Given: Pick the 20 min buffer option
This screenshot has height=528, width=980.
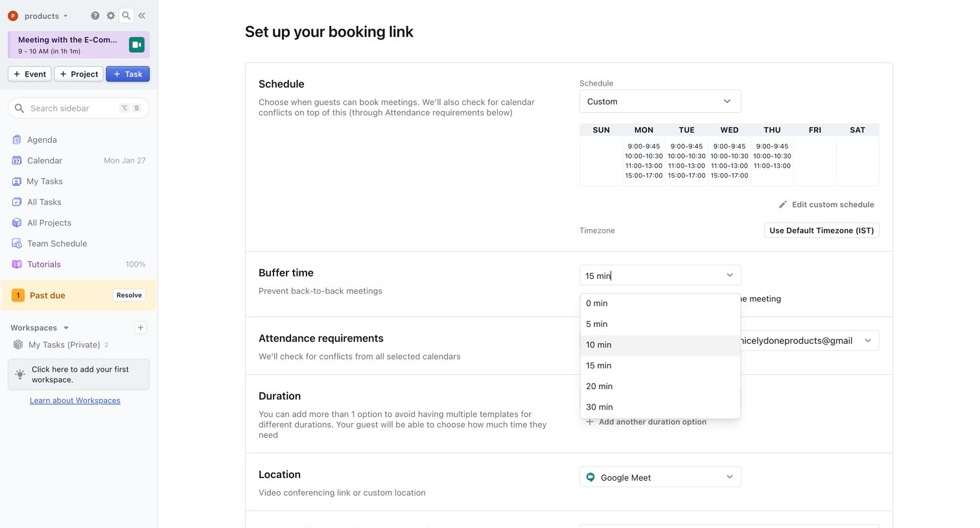Looking at the screenshot, I should click(660, 386).
